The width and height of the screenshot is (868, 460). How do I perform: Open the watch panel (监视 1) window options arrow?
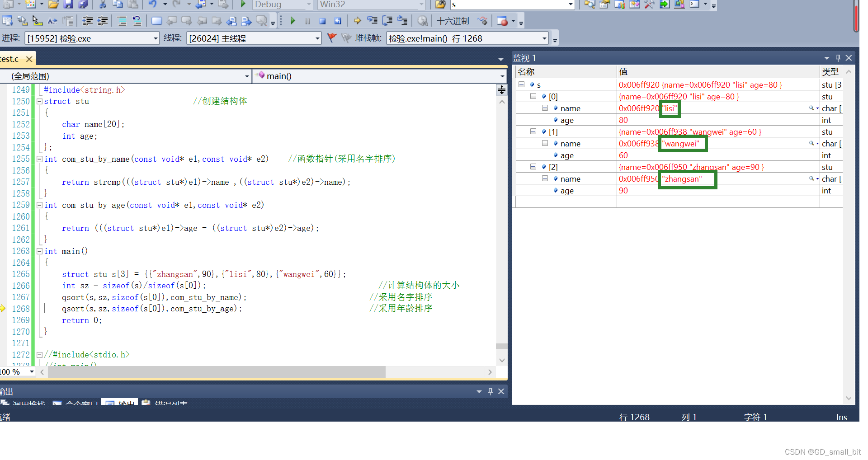click(827, 58)
